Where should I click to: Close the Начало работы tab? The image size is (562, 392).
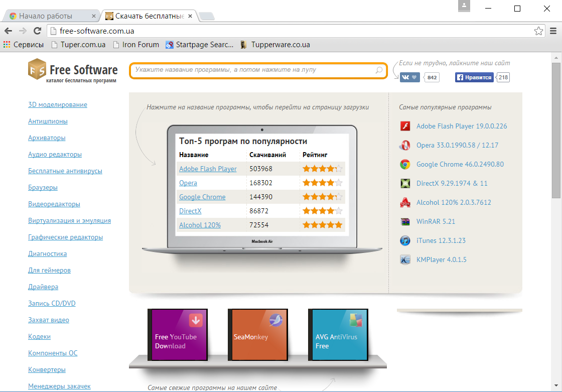tap(93, 16)
